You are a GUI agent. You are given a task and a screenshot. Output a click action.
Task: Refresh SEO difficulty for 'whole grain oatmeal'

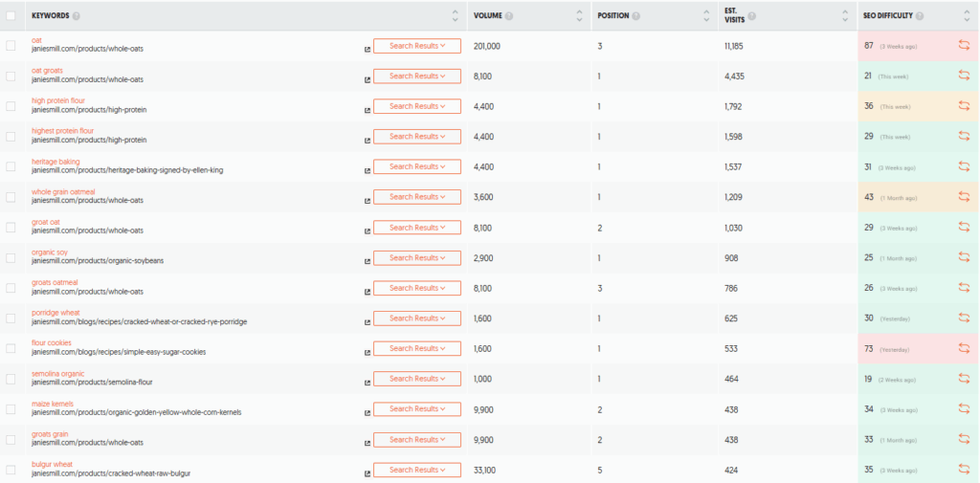[964, 197]
